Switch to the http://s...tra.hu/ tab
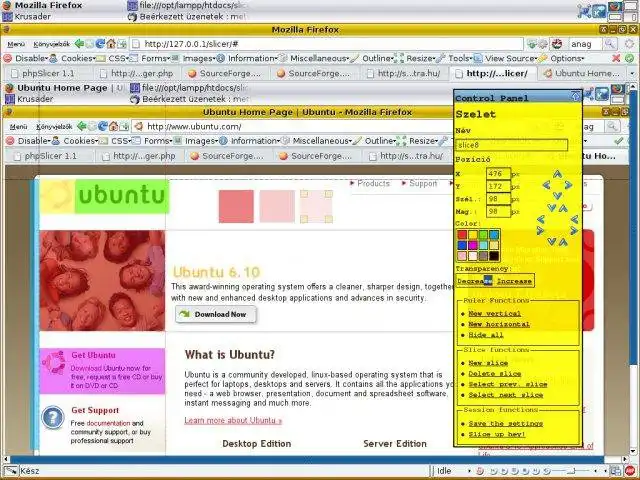The height and width of the screenshot is (480, 640). click(x=404, y=73)
